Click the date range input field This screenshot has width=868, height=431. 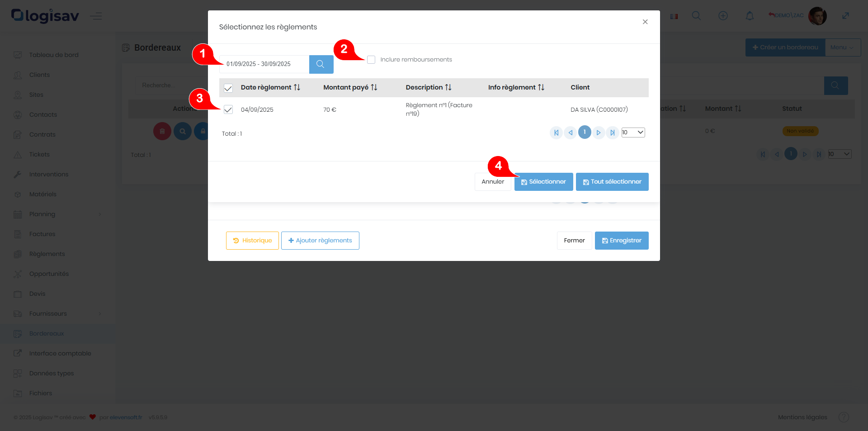click(x=264, y=64)
